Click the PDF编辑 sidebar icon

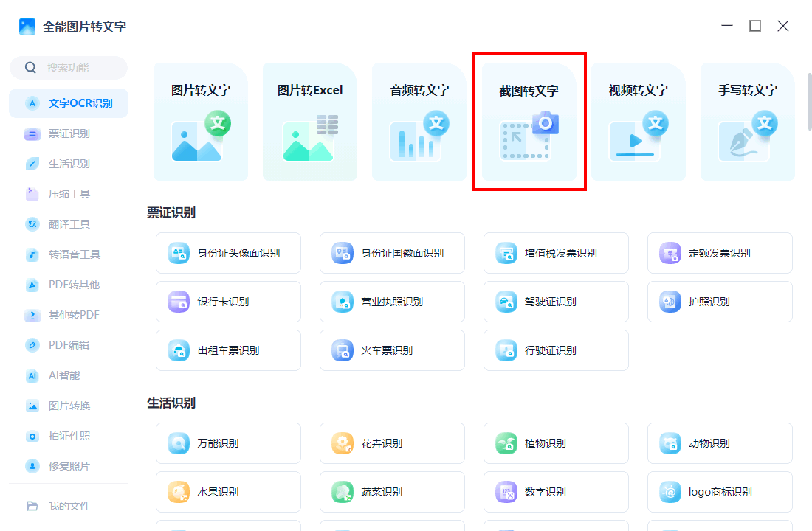pos(32,344)
